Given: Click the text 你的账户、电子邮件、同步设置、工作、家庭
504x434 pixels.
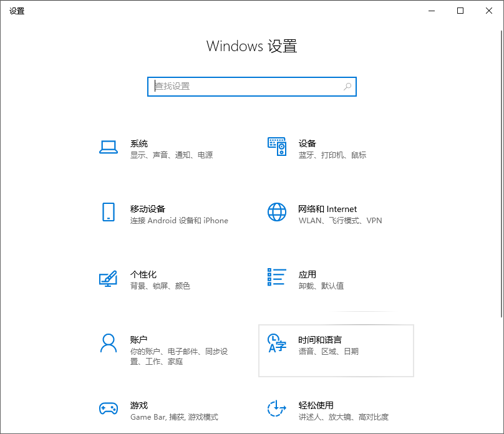Looking at the screenshot, I should pyautogui.click(x=179, y=356).
